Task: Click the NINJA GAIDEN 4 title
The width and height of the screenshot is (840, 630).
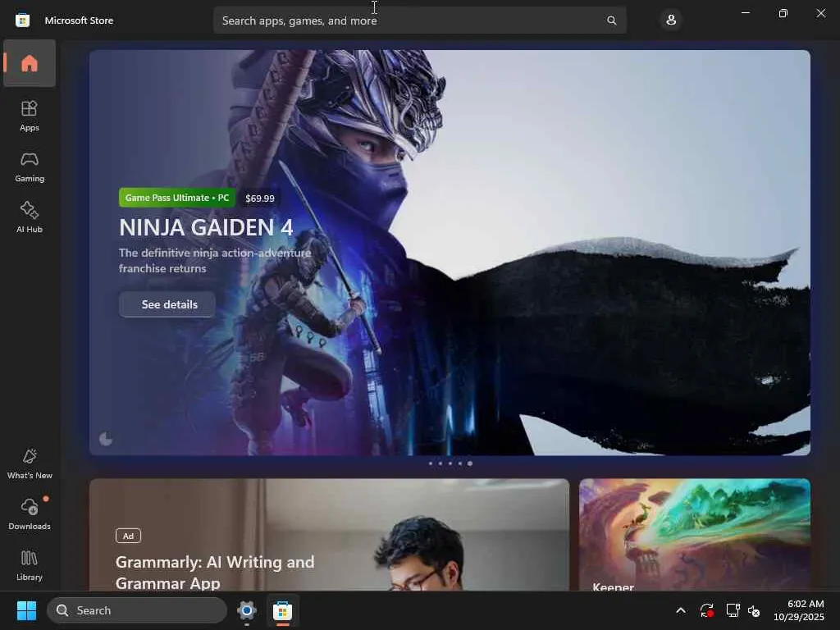Action: pyautogui.click(x=206, y=227)
